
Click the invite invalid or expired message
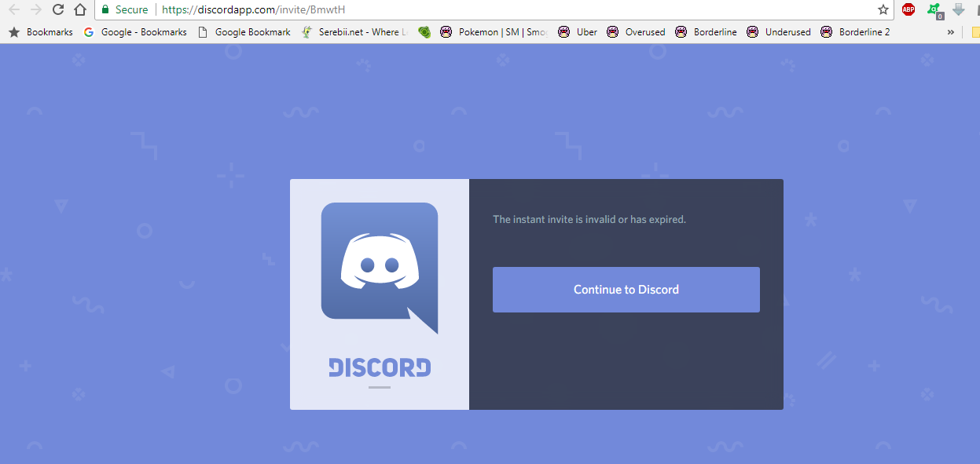pos(589,219)
